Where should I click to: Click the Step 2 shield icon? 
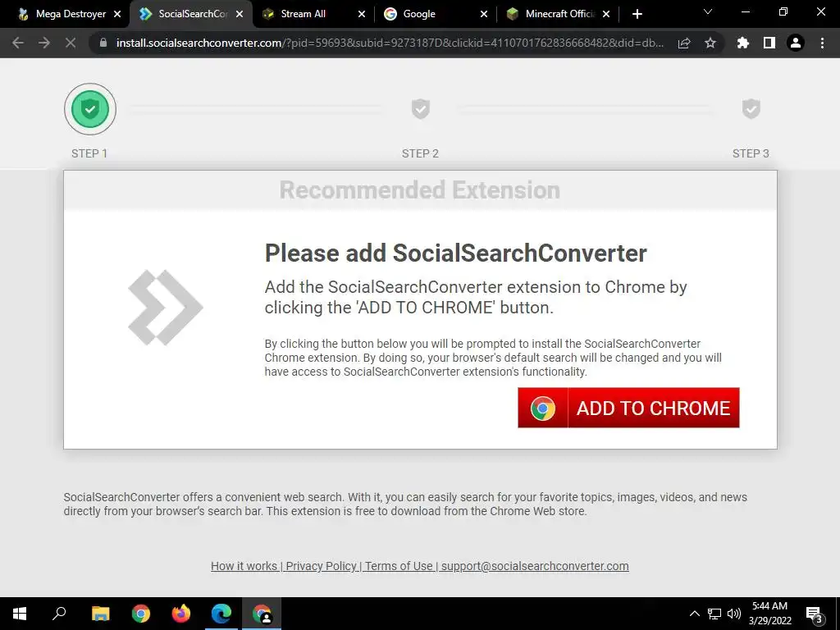[x=421, y=109]
